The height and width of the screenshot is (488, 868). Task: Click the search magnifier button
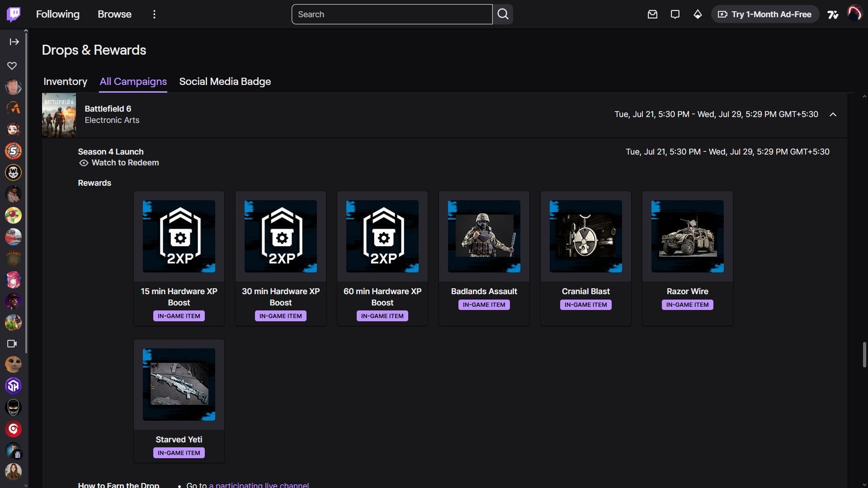click(x=503, y=14)
